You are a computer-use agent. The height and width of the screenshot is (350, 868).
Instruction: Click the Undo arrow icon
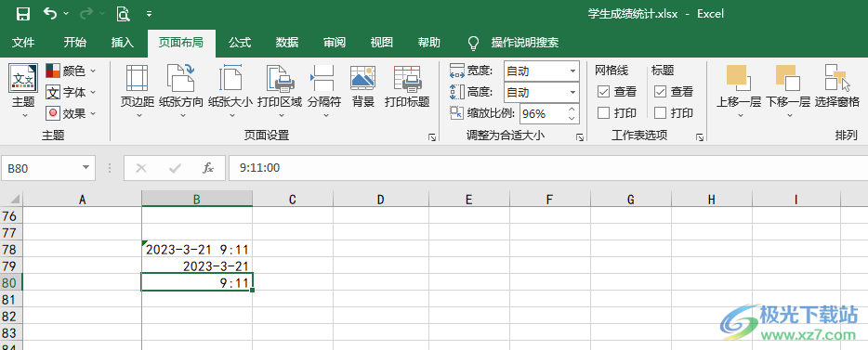point(50,13)
